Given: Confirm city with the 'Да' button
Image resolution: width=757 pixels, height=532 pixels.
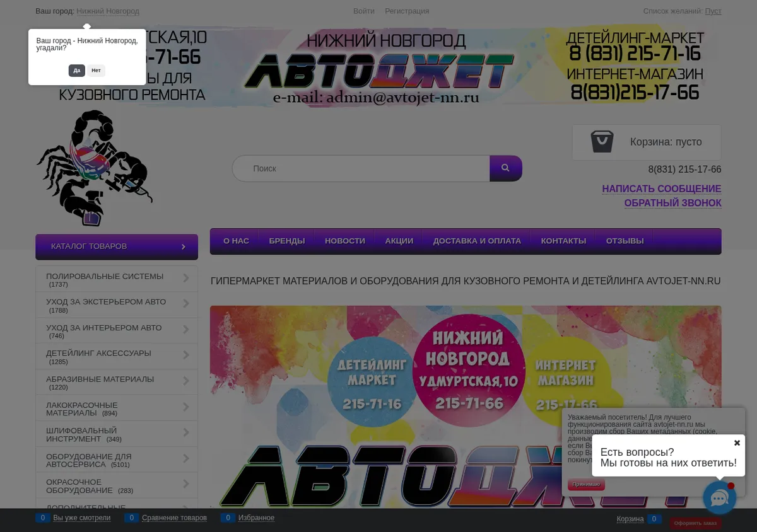Looking at the screenshot, I should coord(76,71).
